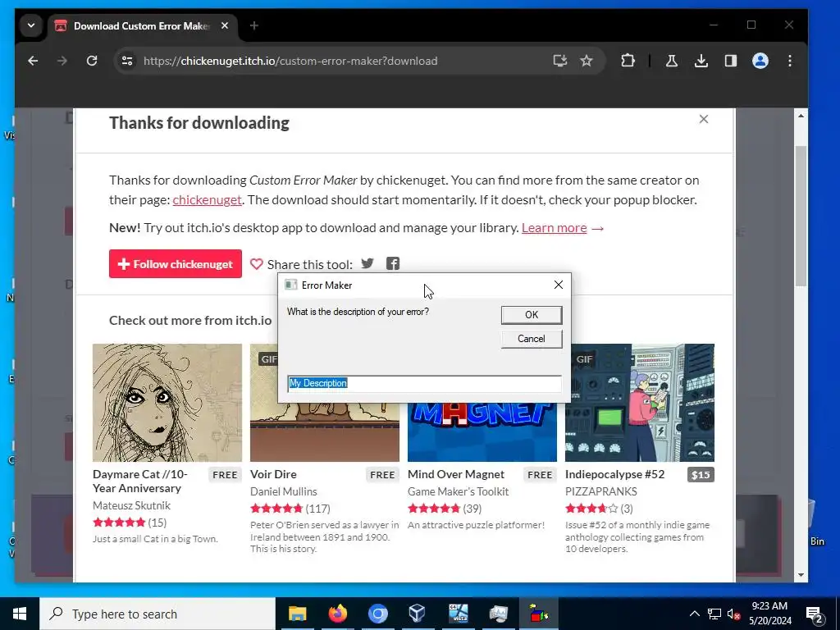Open the Windows Start menu
The height and width of the screenshot is (630, 840).
pos(20,614)
